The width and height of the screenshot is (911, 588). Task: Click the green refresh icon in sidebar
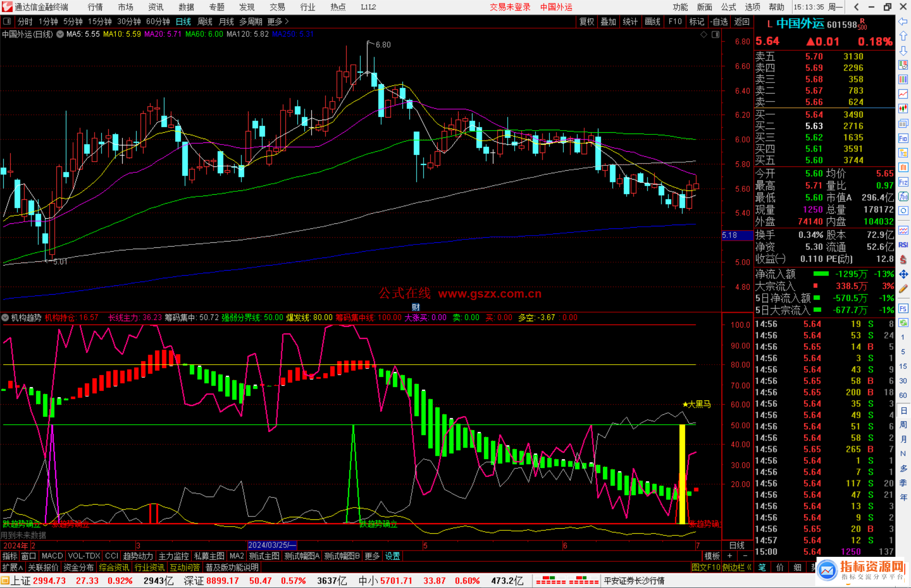(903, 323)
